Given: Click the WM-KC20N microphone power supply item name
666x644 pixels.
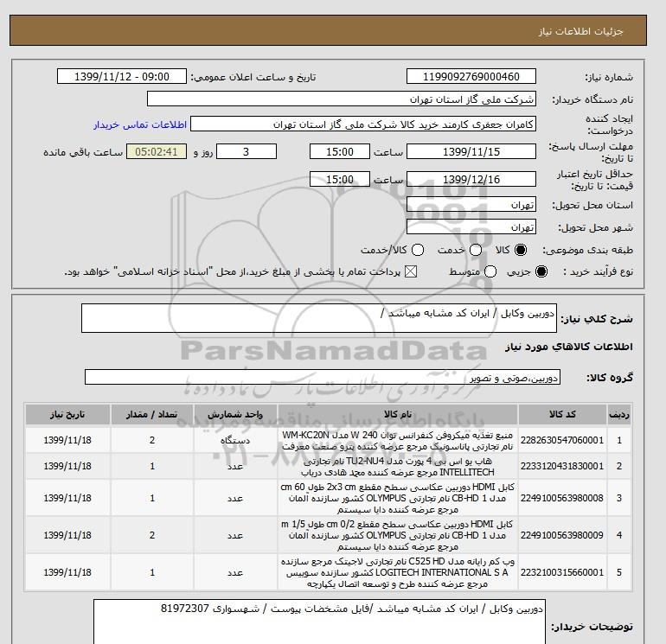Looking at the screenshot, I should [398, 441].
